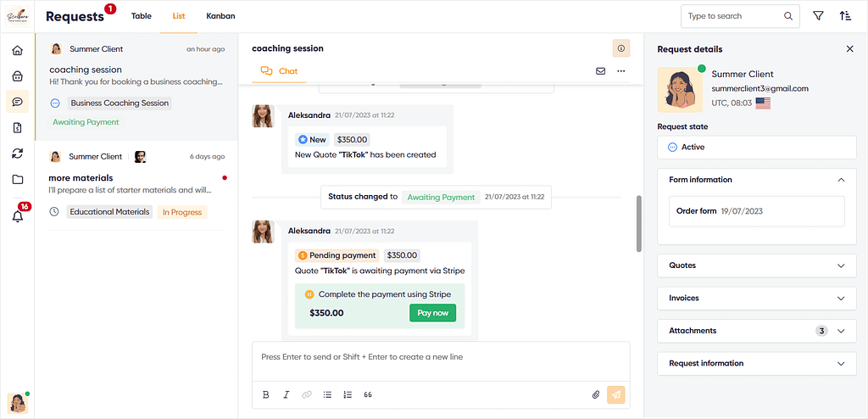Click the Pay now button

[x=433, y=313]
